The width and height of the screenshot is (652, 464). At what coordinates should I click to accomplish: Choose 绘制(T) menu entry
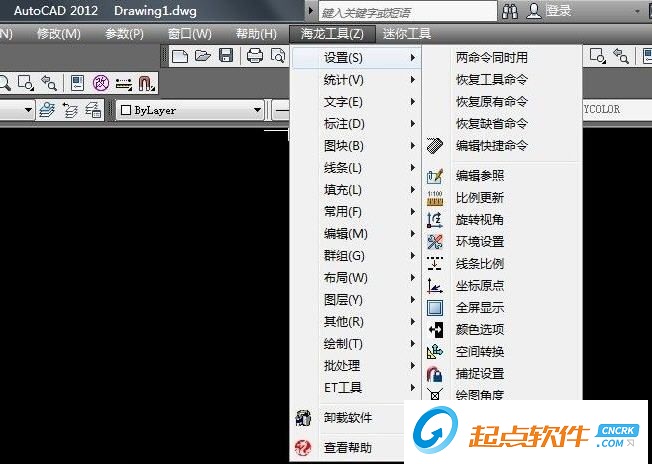click(356, 344)
